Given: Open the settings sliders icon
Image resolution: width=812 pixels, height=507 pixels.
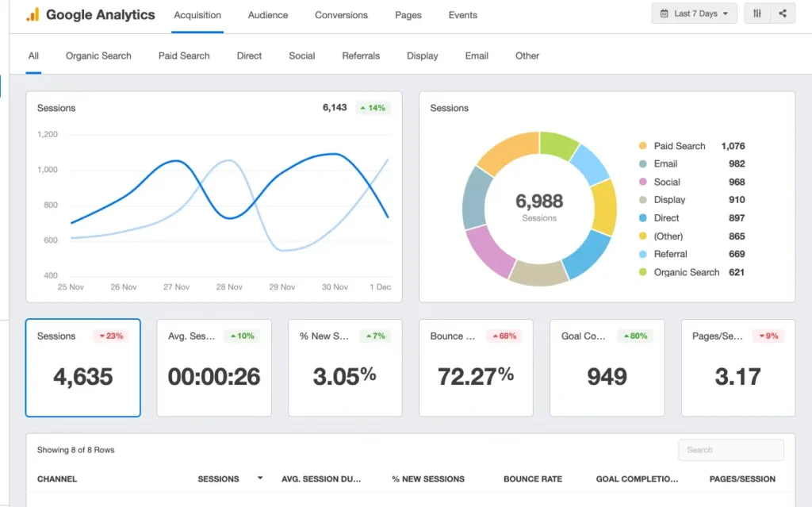Looking at the screenshot, I should (757, 14).
